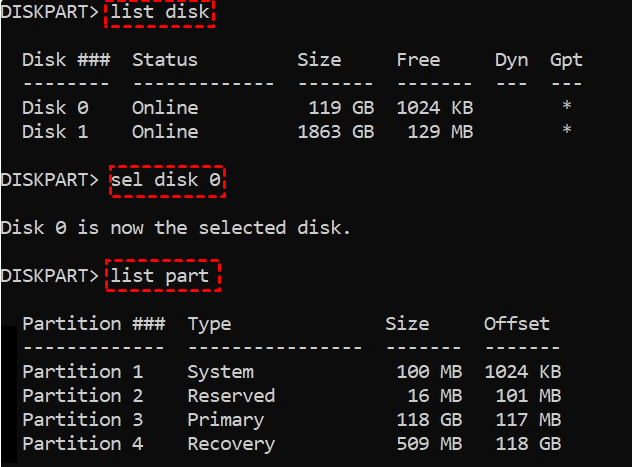Click the "Recovery" partition type

[231, 443]
